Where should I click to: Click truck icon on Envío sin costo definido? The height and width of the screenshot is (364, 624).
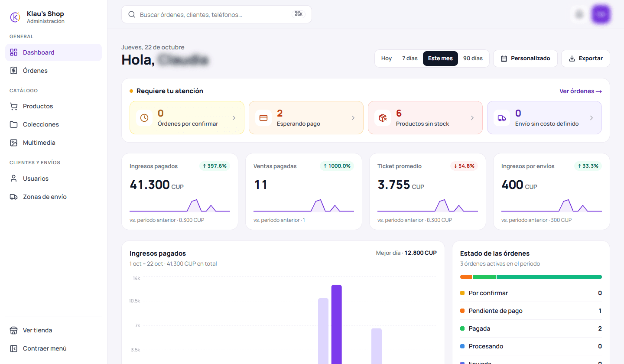[x=502, y=118]
